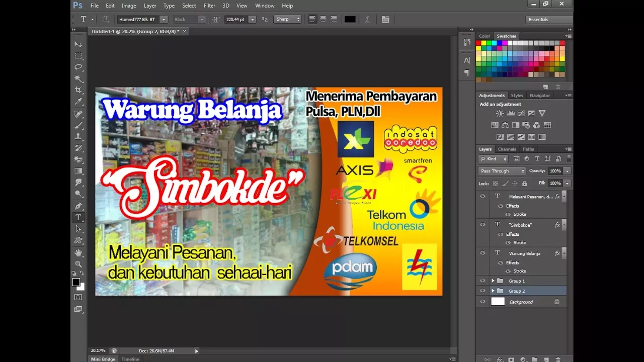
Task: Open the Essentials workspace switcher
Action: click(x=549, y=19)
